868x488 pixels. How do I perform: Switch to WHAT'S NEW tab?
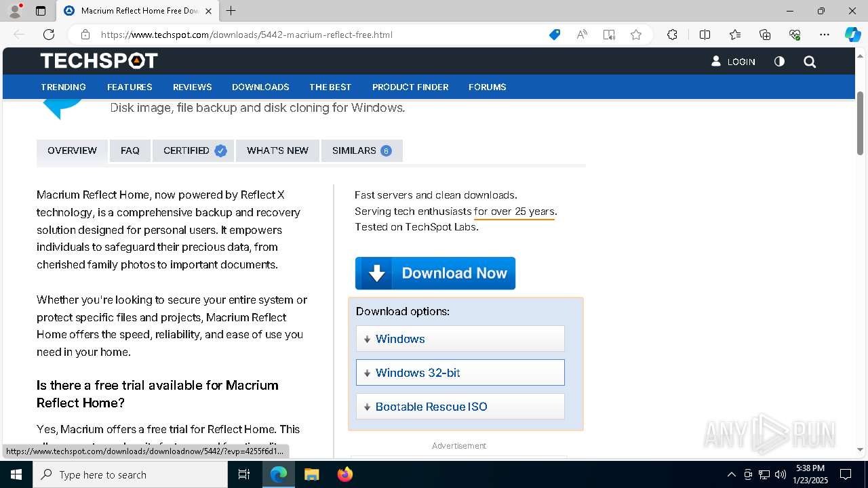(277, 150)
